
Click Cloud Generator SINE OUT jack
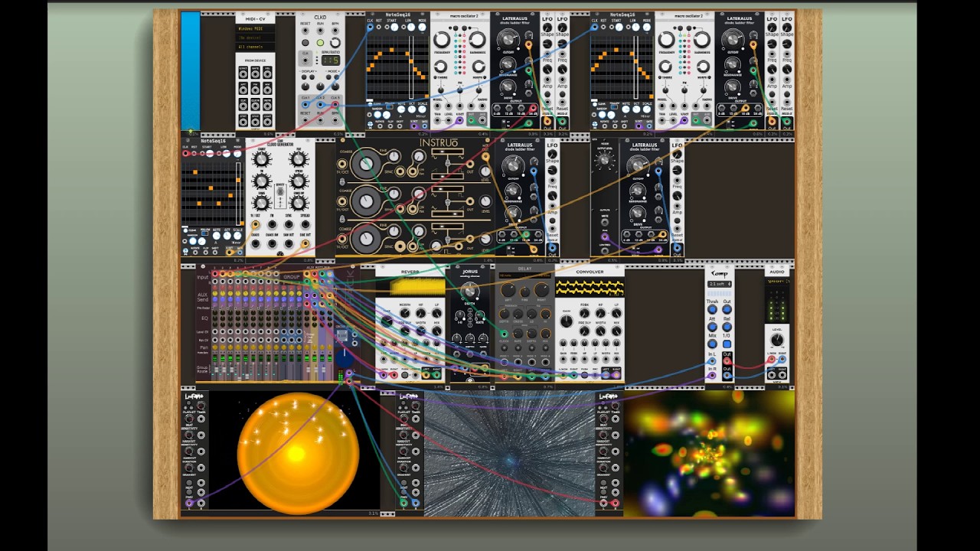[305, 243]
